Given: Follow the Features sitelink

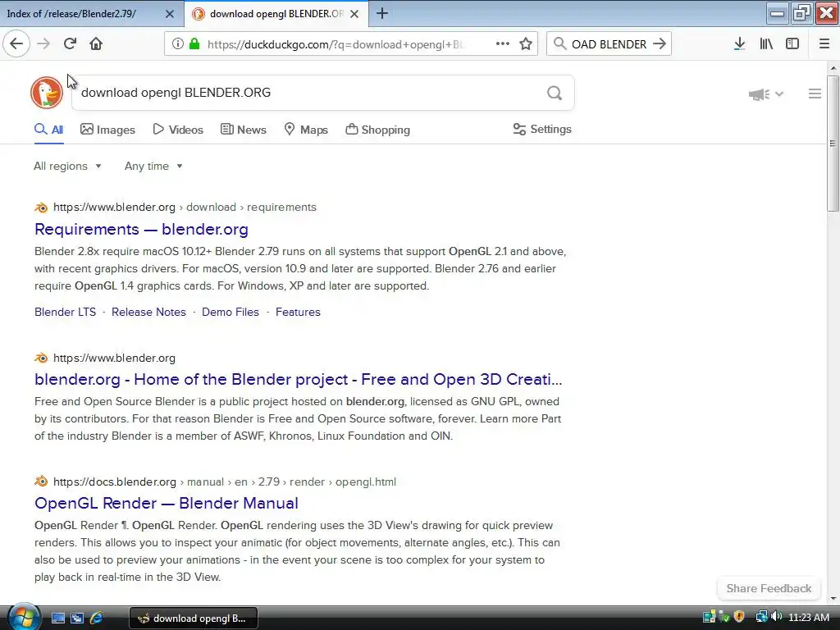Looking at the screenshot, I should coord(298,312).
